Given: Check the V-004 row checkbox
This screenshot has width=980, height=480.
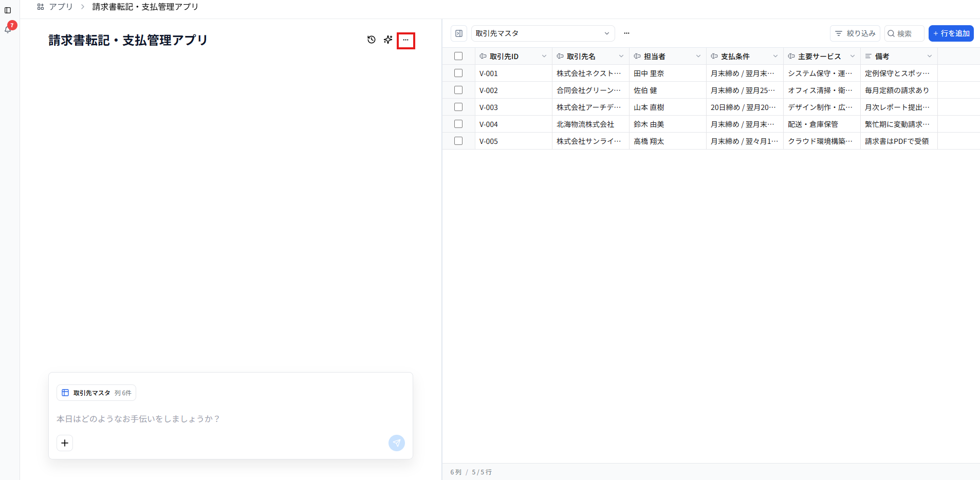Looking at the screenshot, I should tap(458, 124).
